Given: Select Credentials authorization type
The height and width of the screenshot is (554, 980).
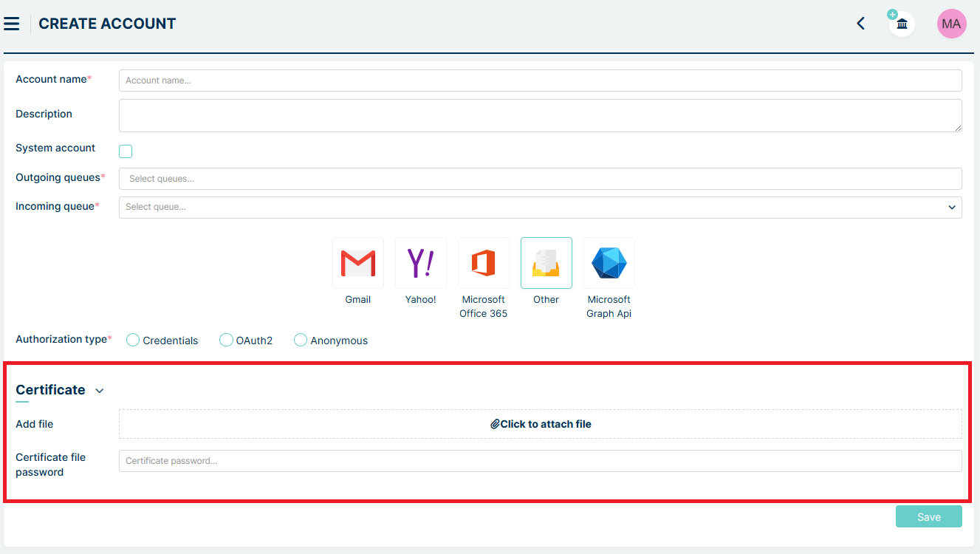Looking at the screenshot, I should [x=133, y=340].
